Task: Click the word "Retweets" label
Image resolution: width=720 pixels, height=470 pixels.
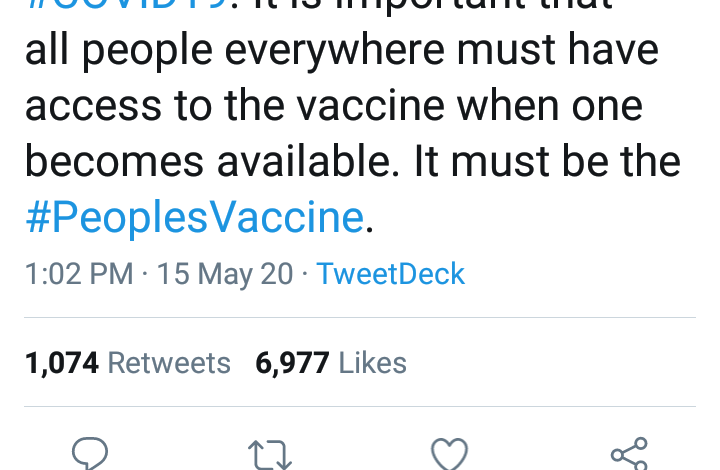Action: pos(169,362)
